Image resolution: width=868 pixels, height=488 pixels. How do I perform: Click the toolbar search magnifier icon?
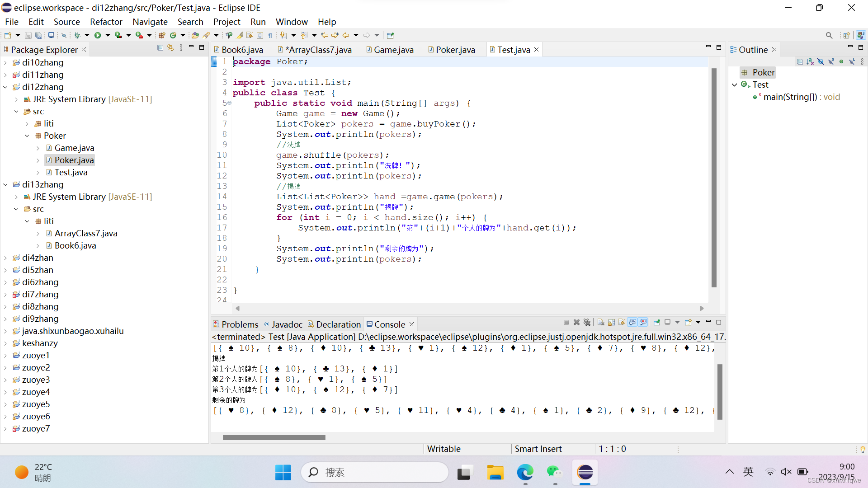(829, 35)
